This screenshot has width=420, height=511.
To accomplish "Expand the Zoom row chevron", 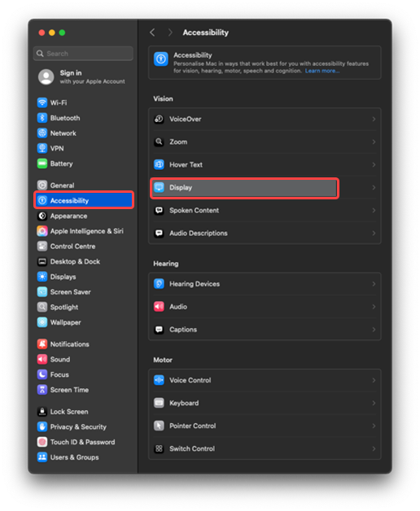I will tap(374, 142).
